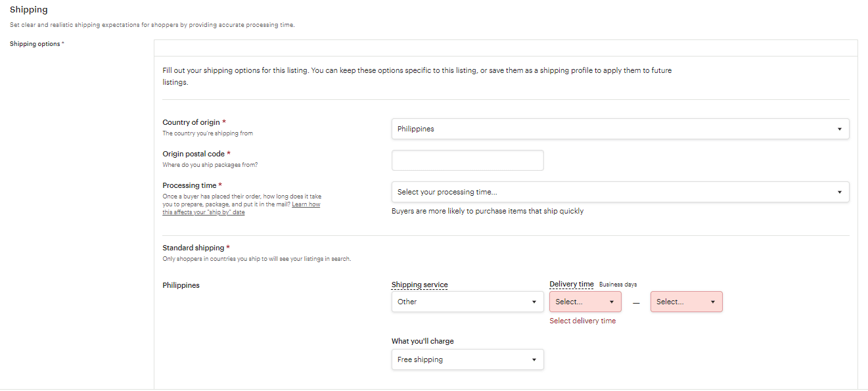This screenshot has height=391, width=868.
Task: Click the underlined Delivery time label
Action: coord(571,284)
